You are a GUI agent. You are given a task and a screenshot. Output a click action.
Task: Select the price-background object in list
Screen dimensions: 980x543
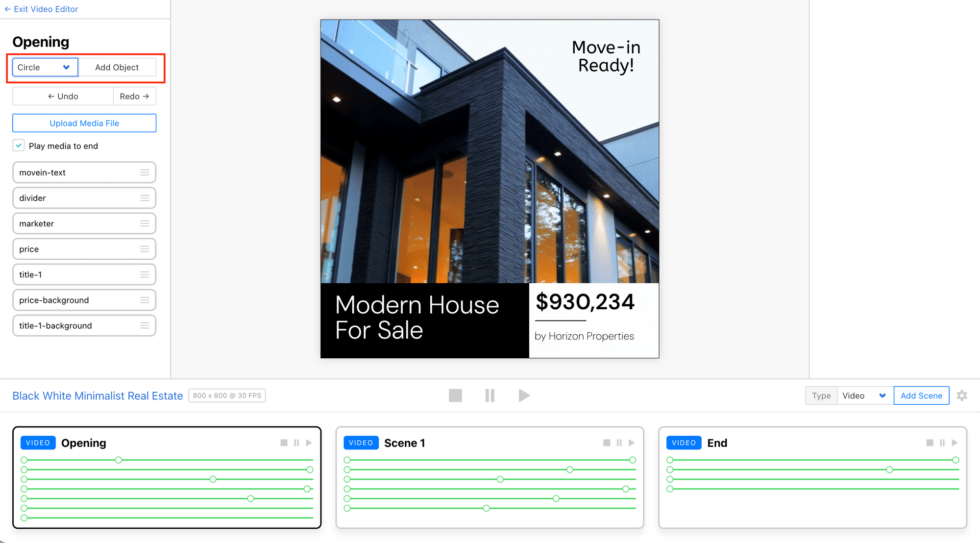click(x=84, y=300)
